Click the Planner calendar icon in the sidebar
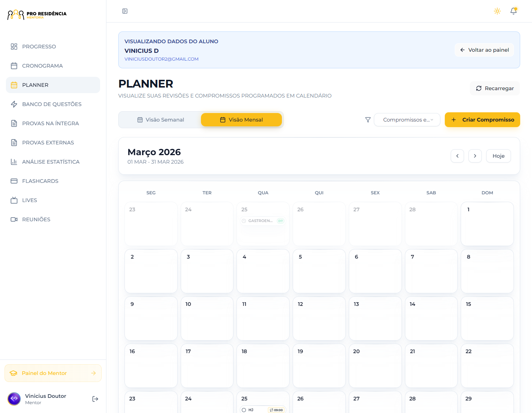This screenshot has height=413, width=532. pyautogui.click(x=14, y=85)
